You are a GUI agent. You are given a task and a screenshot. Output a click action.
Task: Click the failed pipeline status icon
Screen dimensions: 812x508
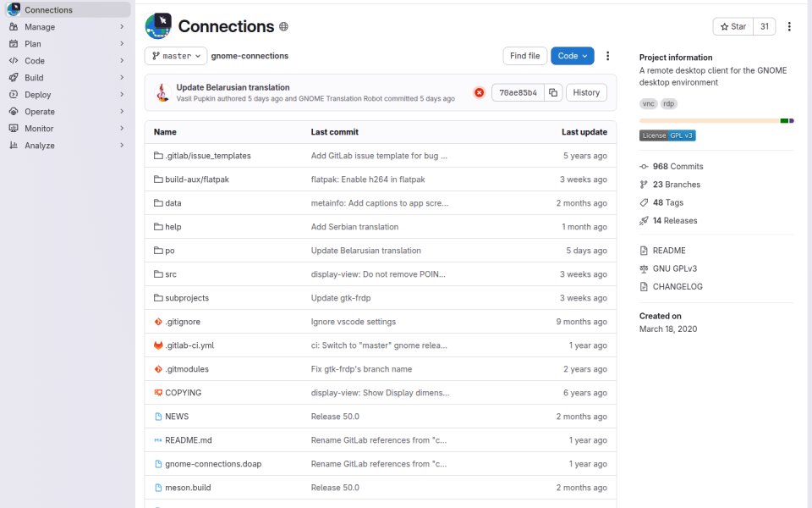479,92
